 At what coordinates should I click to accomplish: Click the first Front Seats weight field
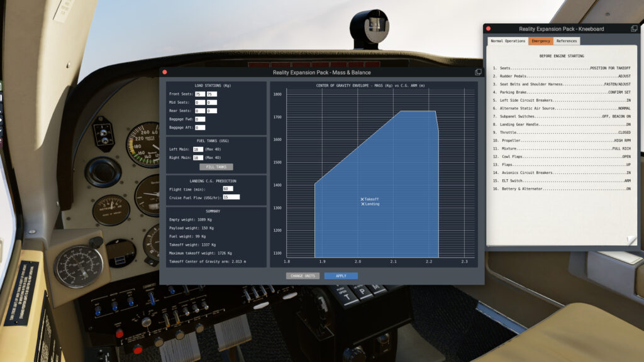(x=200, y=94)
